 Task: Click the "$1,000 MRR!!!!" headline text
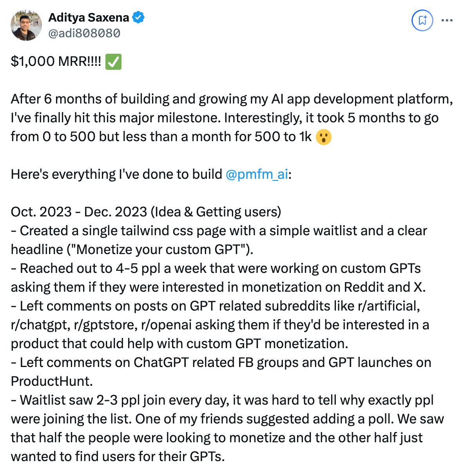[56, 62]
